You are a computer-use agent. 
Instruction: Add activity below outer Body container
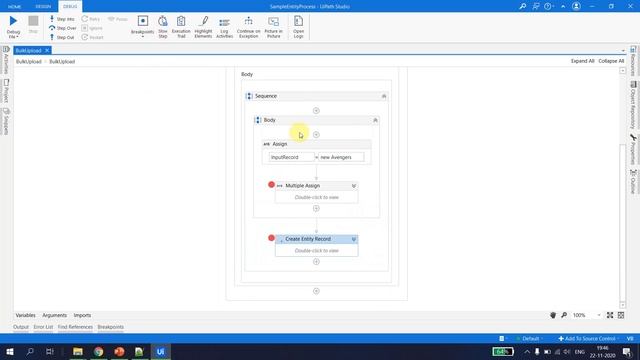coord(316,291)
